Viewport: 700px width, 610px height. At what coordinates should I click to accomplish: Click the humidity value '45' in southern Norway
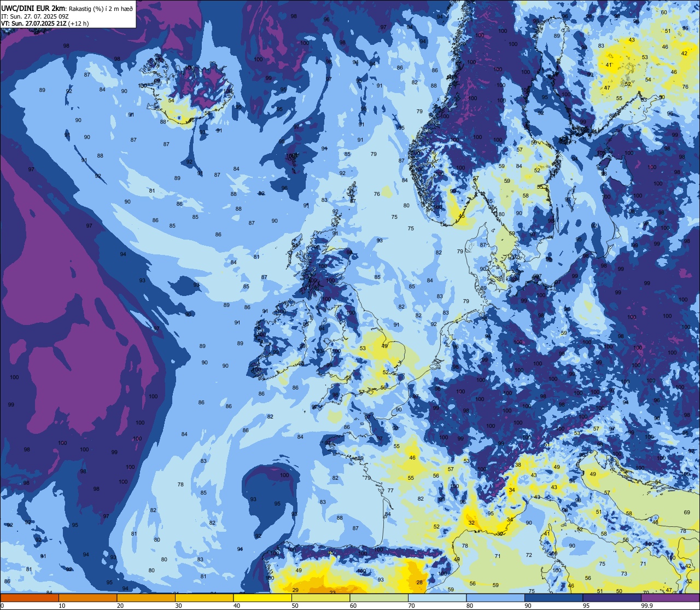(462, 216)
